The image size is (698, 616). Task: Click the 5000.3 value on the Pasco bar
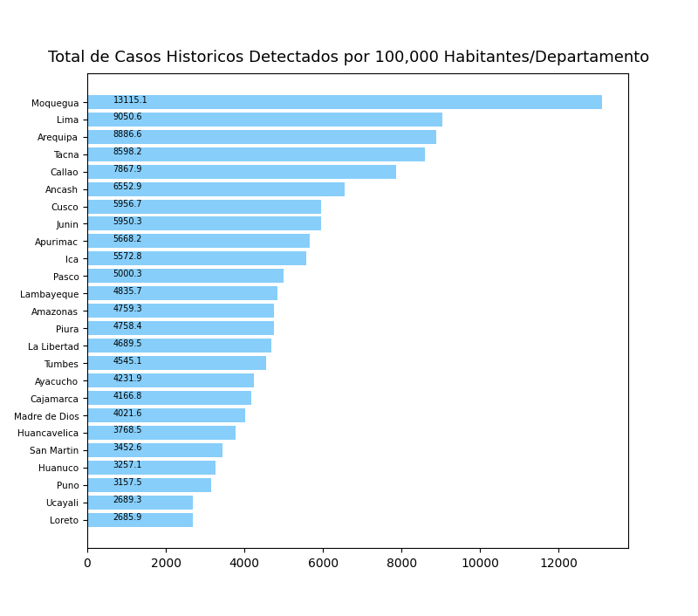click(127, 274)
